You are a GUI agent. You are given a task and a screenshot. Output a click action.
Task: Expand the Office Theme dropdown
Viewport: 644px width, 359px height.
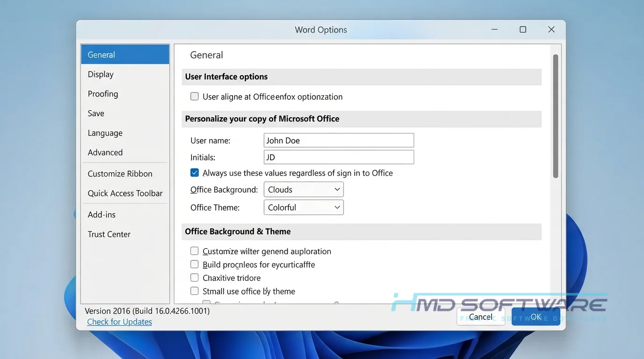pos(304,208)
